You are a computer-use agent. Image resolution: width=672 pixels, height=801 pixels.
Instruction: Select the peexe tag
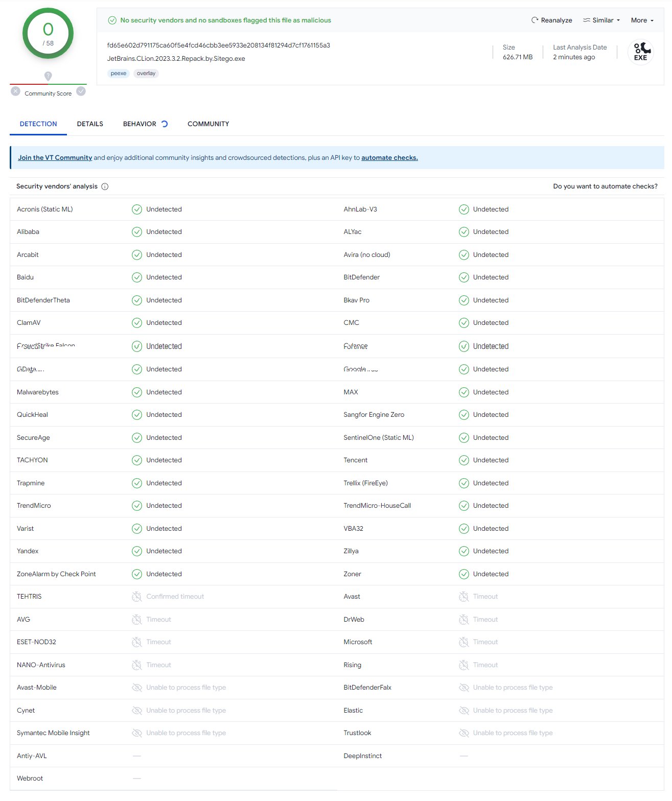(119, 74)
